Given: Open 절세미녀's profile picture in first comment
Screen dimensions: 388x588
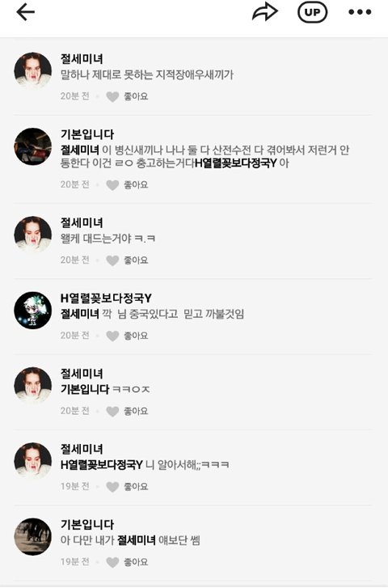Looking at the screenshot, I should click(32, 70).
